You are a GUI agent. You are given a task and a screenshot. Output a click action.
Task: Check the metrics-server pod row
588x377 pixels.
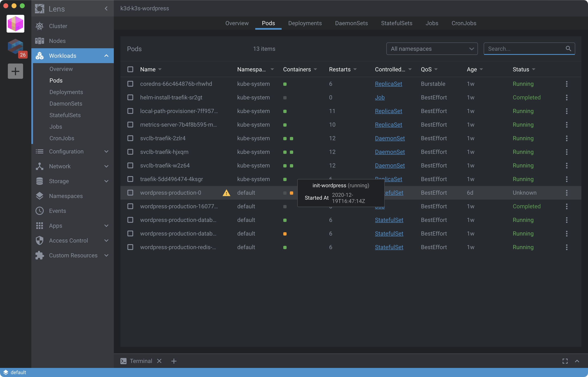pos(130,125)
